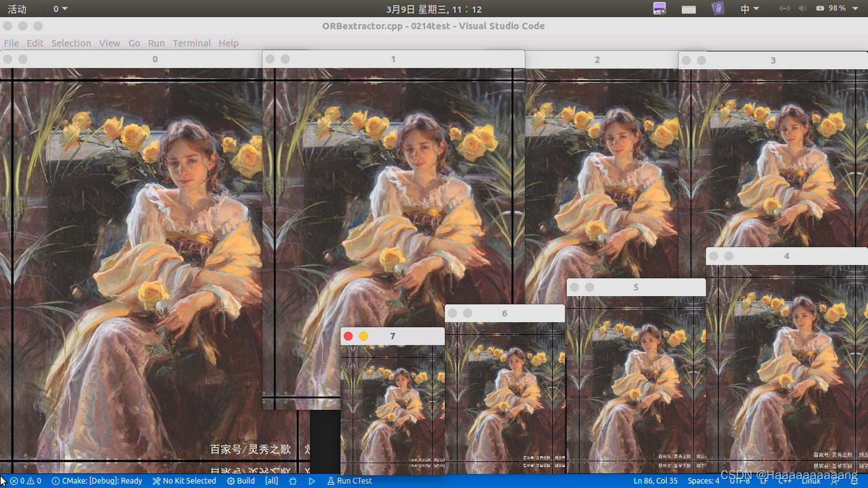Click the painting image in window 4

coord(787,369)
